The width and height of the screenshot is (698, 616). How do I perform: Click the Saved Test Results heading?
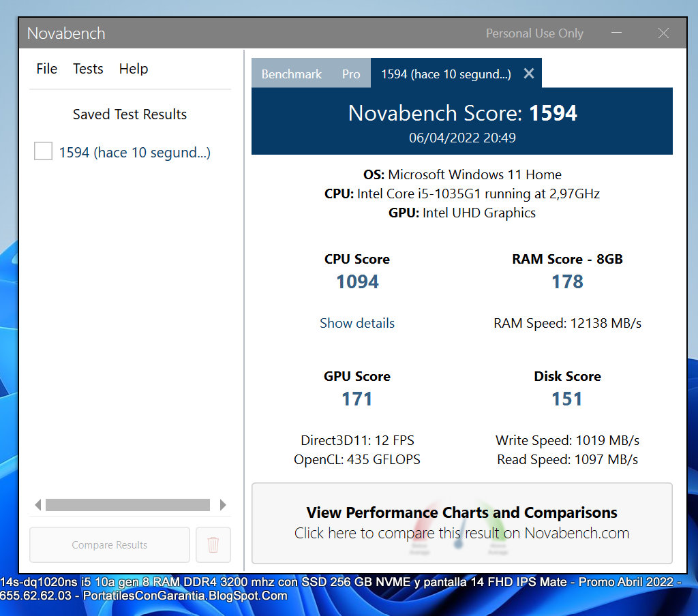[130, 114]
